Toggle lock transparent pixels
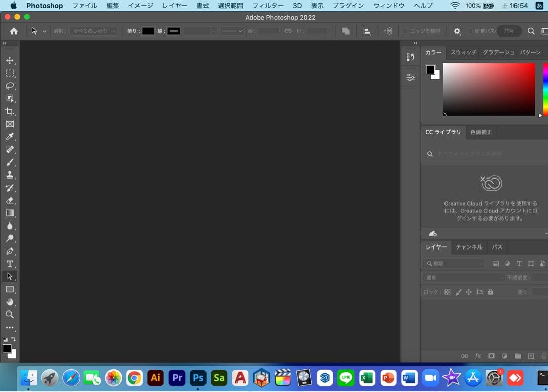The image size is (548, 392). 448,292
